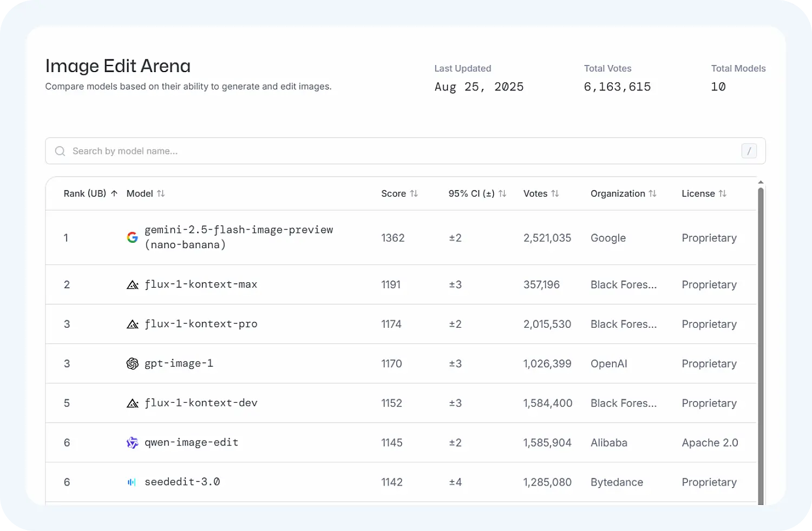Select the flux-1-kontext-pro table row name
The height and width of the screenshot is (531, 812).
pos(201,324)
